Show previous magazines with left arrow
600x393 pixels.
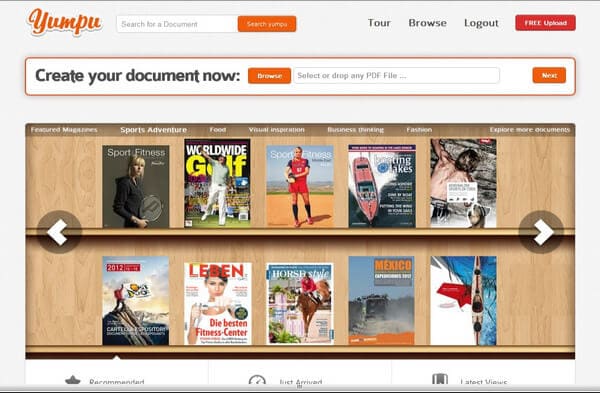[59, 232]
